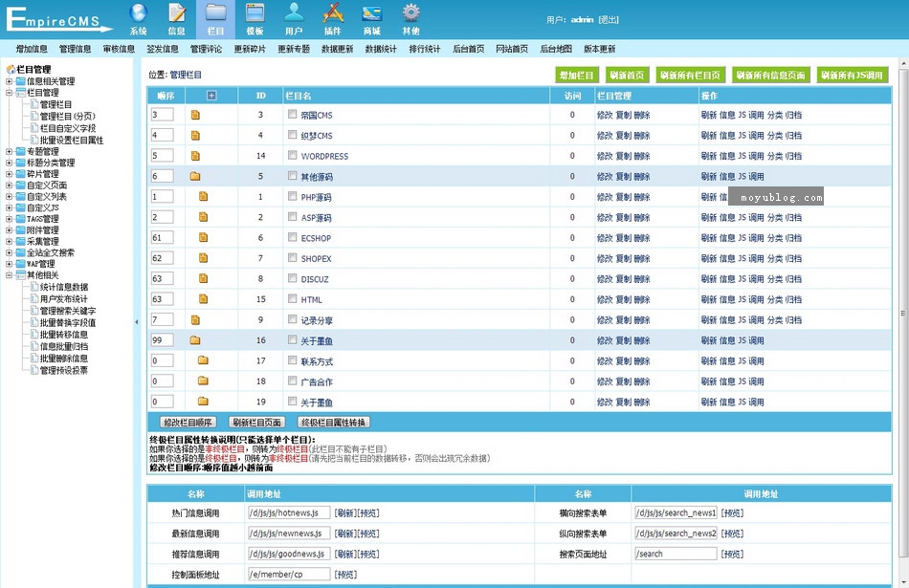Click the page icon in the 记录分享 row

pos(195,319)
